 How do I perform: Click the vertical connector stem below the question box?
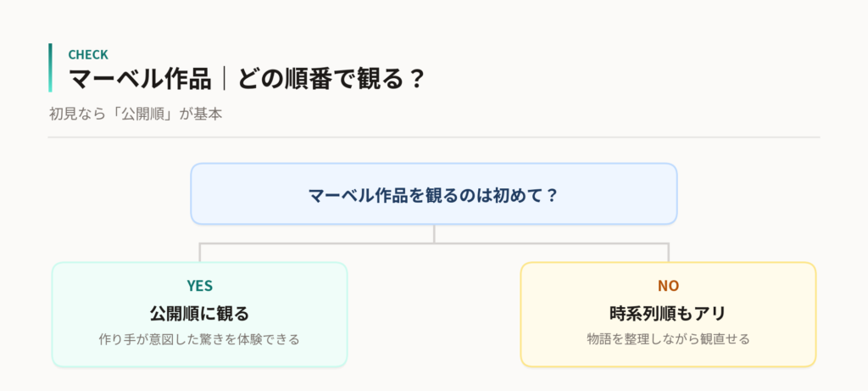pyautogui.click(x=434, y=234)
